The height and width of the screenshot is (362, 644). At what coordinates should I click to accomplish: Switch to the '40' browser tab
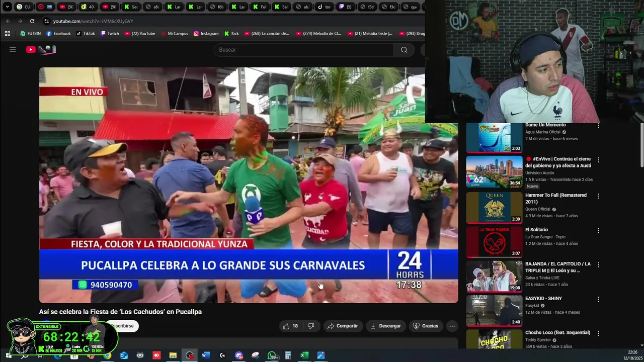tap(88, 7)
